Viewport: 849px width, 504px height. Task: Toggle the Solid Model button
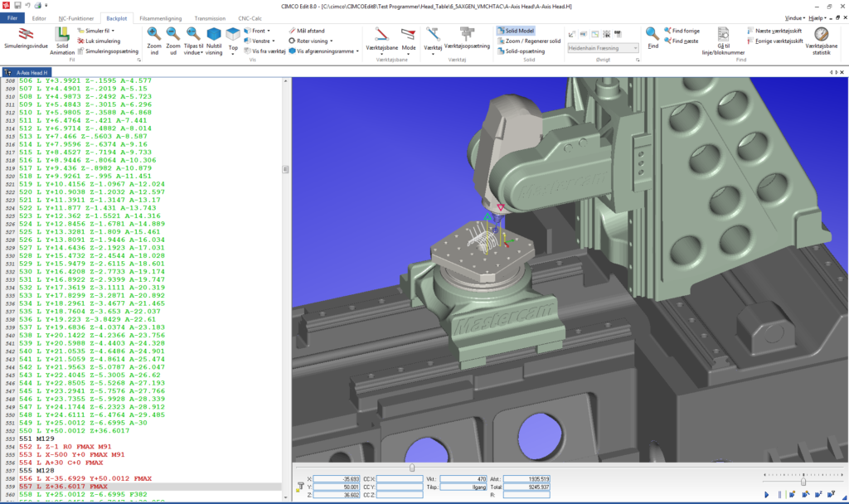coord(516,31)
